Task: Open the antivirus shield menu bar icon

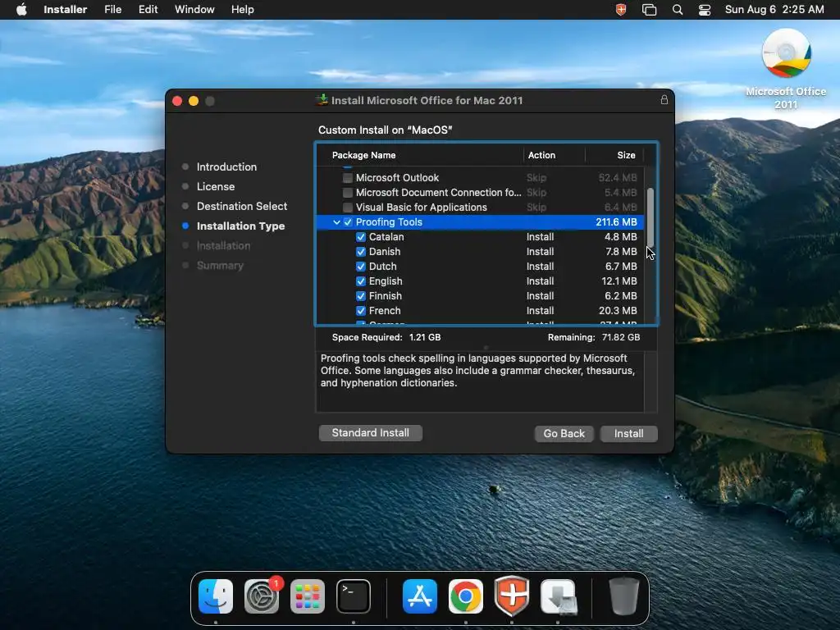Action: [621, 10]
